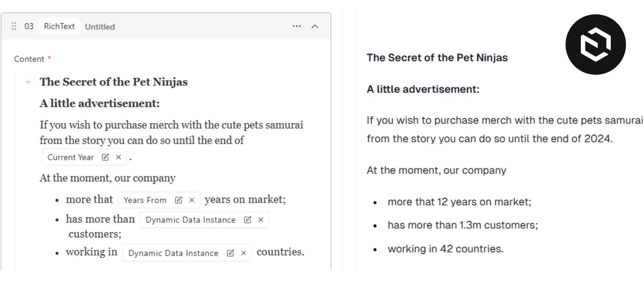Screen dimensions: 644x286
Task: Open the plus insert-block control beside the heading
Action: pos(28,82)
